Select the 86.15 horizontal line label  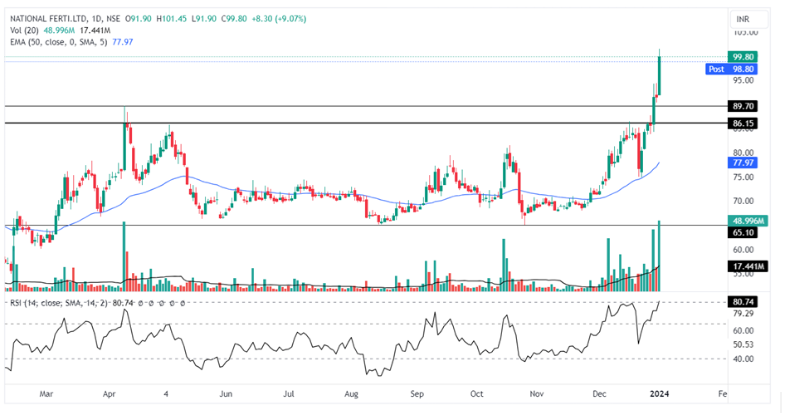click(x=743, y=123)
